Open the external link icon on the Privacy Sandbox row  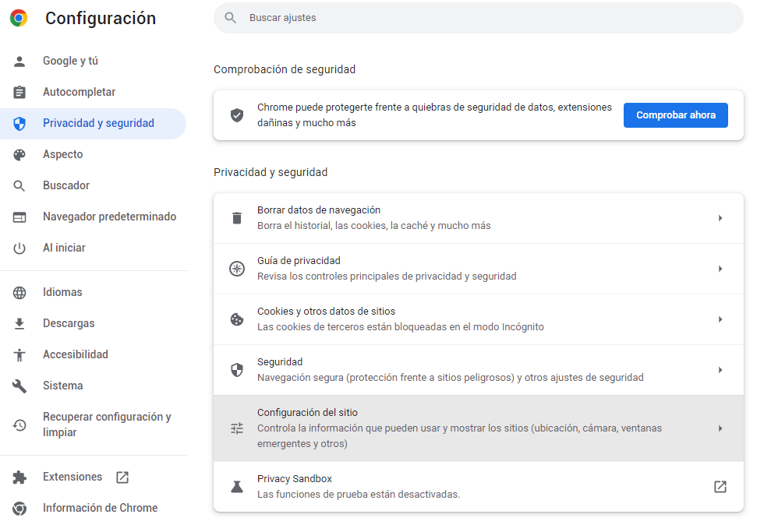click(720, 487)
